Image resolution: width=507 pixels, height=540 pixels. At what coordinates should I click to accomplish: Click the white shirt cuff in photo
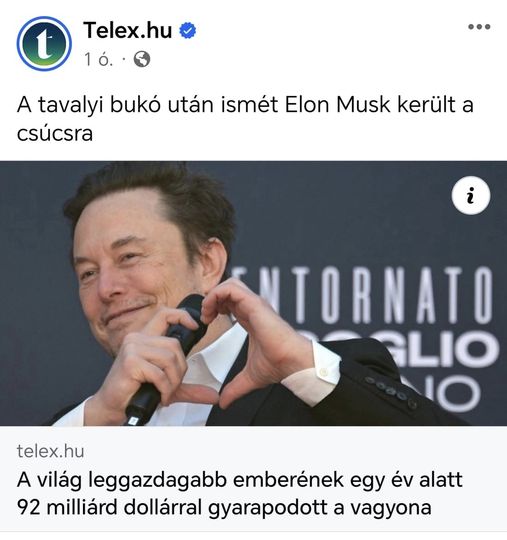tap(312, 375)
